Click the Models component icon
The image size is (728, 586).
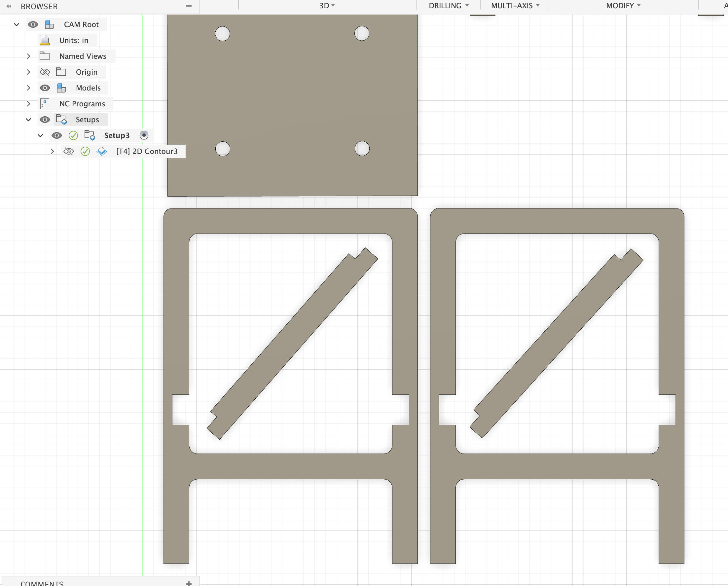(61, 88)
